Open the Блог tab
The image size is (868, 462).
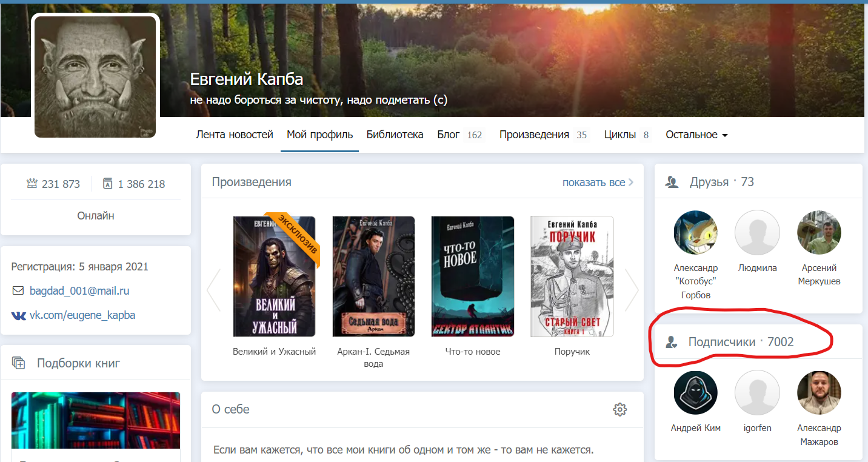449,135
